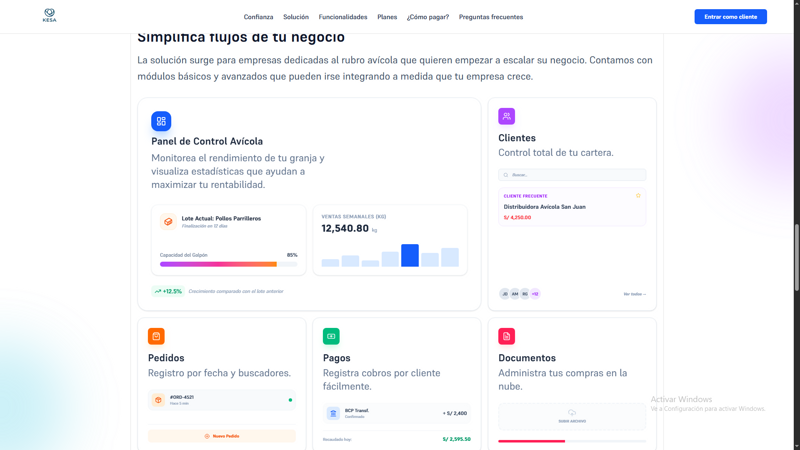Click the Lote Actual: Pollos Parrilleros text
Viewport: 800px width, 450px height.
221,218
